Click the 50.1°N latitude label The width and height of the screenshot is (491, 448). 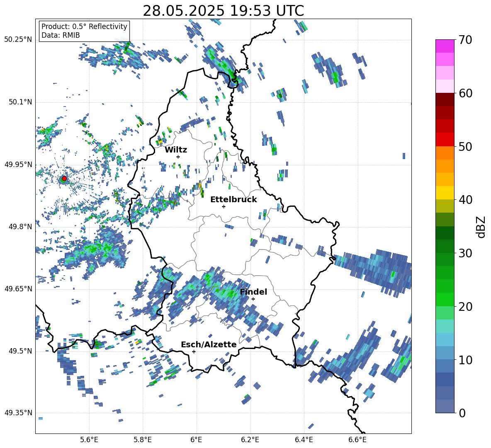pyautogui.click(x=20, y=102)
